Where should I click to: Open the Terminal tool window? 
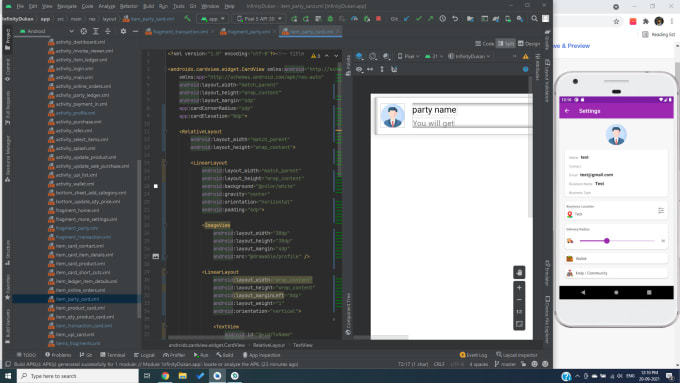click(113, 355)
